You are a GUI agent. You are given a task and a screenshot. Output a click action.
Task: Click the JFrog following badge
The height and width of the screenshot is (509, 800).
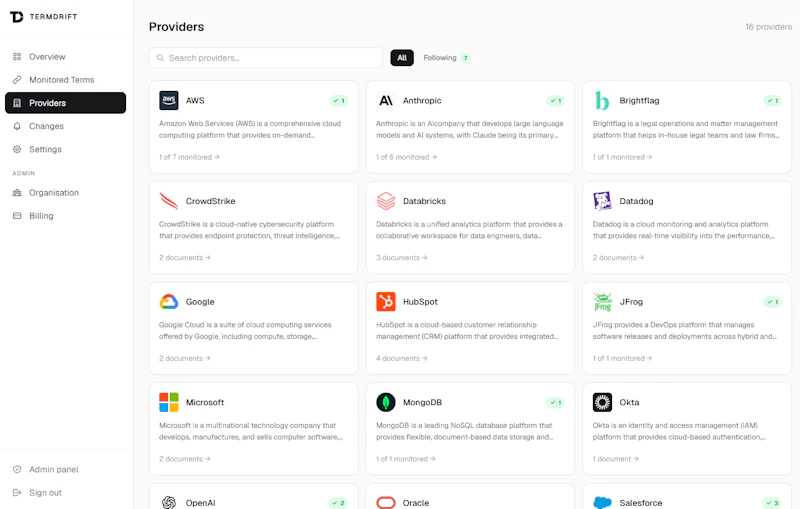(x=772, y=302)
